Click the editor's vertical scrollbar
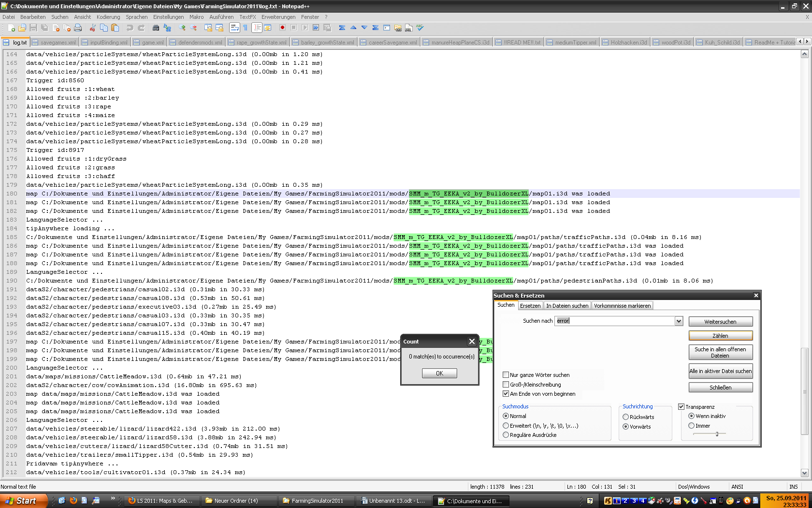 (x=805, y=263)
